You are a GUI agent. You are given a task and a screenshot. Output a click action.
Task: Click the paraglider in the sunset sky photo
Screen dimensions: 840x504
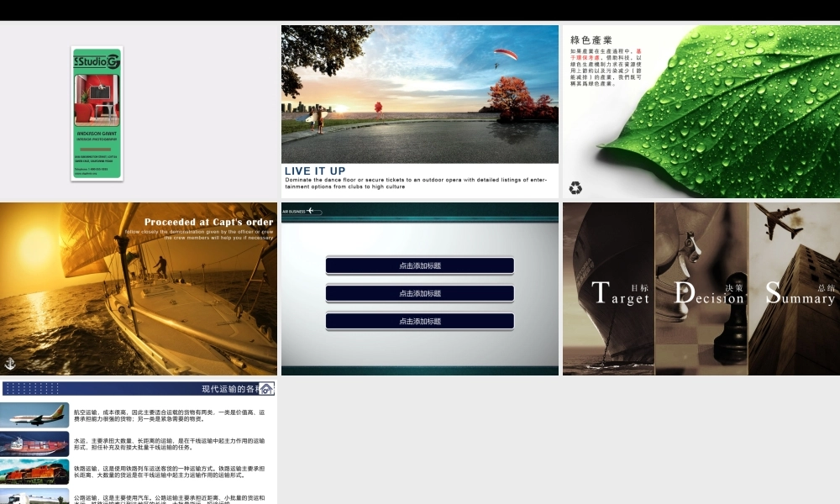tap(506, 55)
